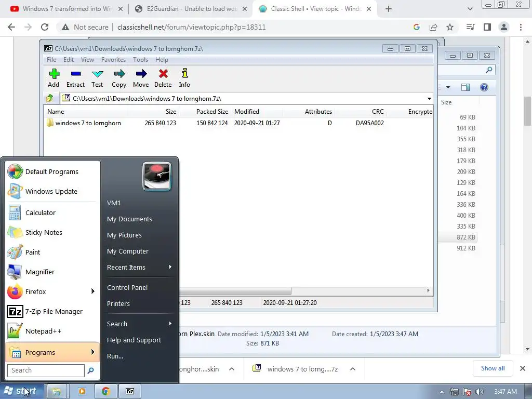Sort by the Modified column header
The width and height of the screenshot is (532, 399).
pyautogui.click(x=257, y=112)
